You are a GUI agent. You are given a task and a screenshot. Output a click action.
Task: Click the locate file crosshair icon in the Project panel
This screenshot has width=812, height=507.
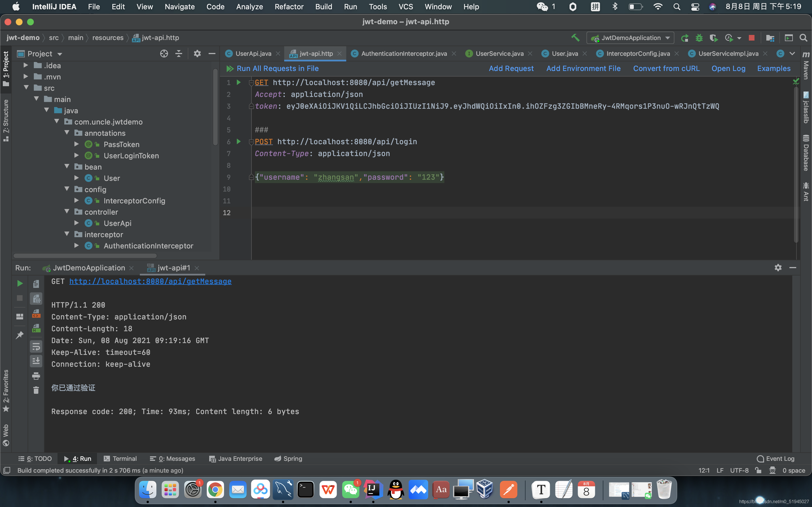coord(164,54)
